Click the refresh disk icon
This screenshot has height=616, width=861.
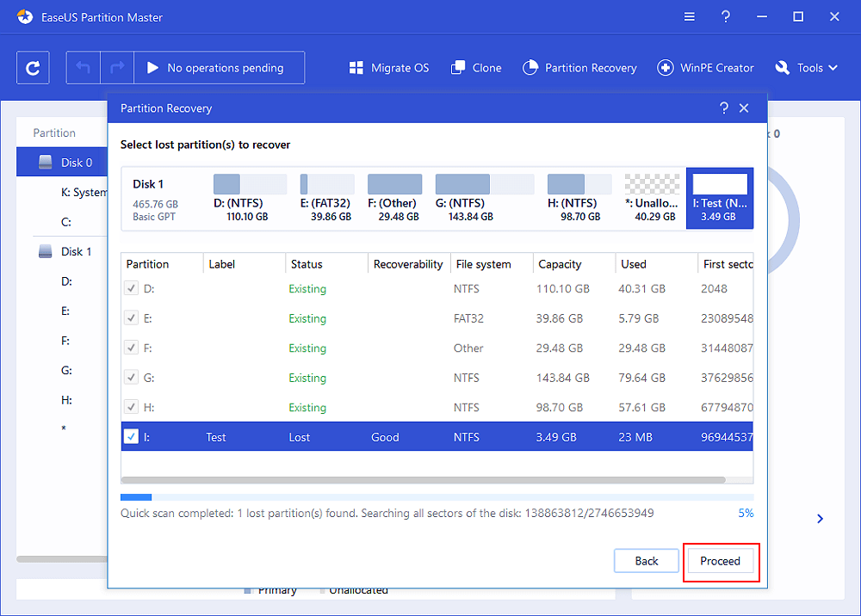tap(33, 68)
